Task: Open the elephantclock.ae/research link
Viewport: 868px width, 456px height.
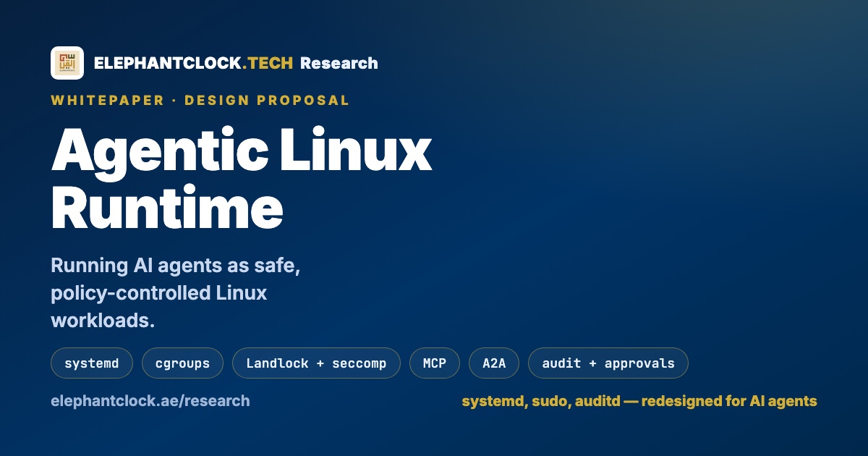Action: [150, 400]
